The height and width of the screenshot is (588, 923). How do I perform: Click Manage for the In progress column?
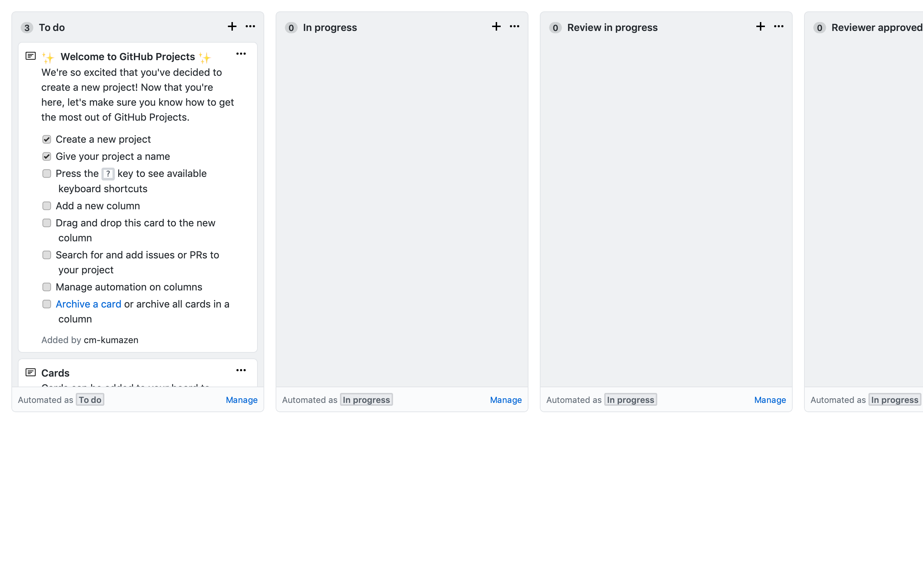tap(506, 400)
